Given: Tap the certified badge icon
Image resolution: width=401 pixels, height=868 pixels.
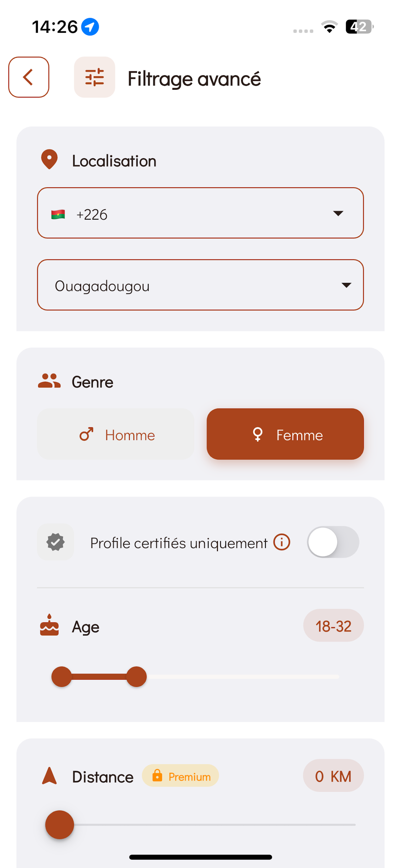Looking at the screenshot, I should coord(56,542).
